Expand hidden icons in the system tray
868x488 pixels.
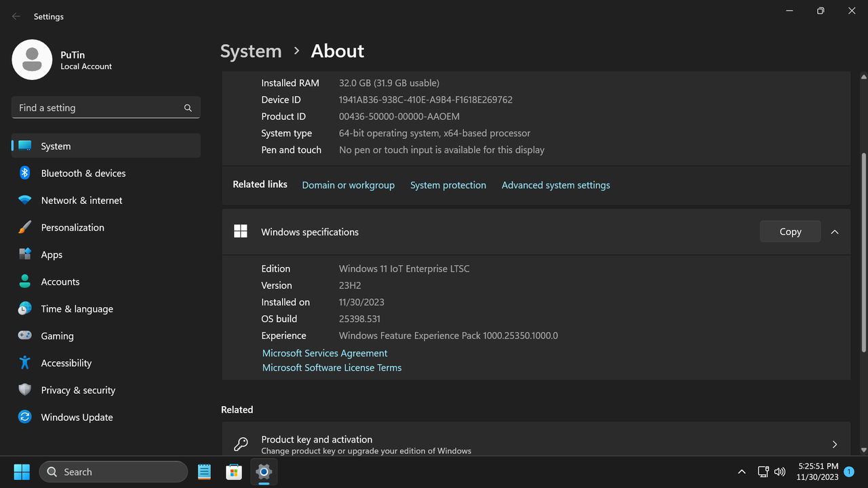tap(741, 472)
